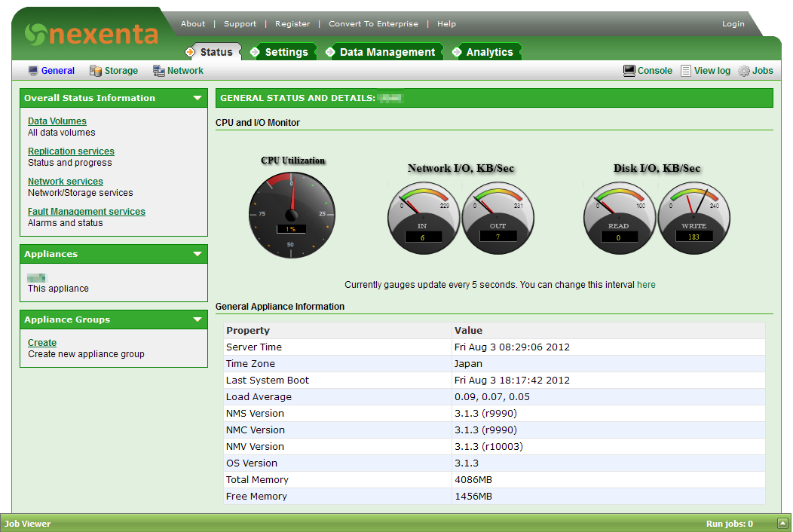Image resolution: width=793 pixels, height=532 pixels.
Task: Click the Jobs gear icon
Action: [744, 71]
